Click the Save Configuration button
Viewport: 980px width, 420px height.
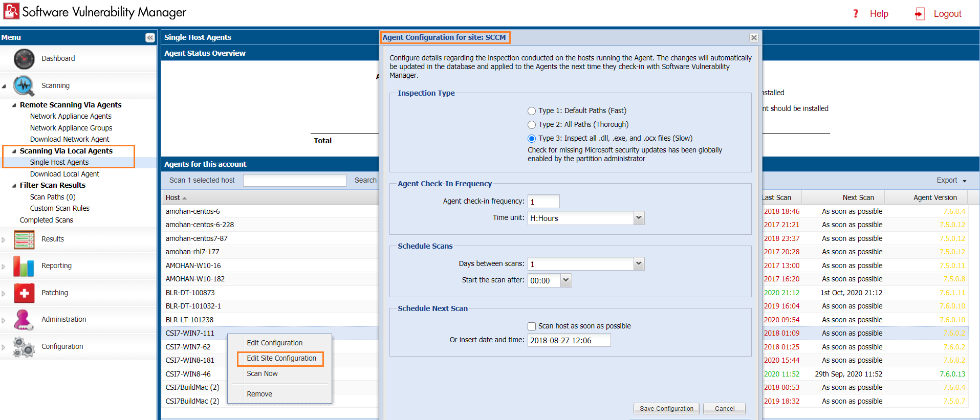[x=666, y=409]
